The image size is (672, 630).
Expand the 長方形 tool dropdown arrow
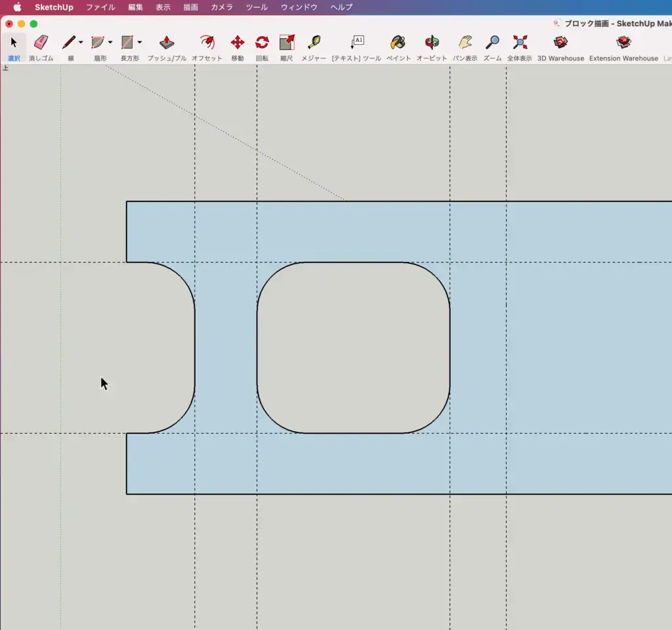tap(140, 43)
